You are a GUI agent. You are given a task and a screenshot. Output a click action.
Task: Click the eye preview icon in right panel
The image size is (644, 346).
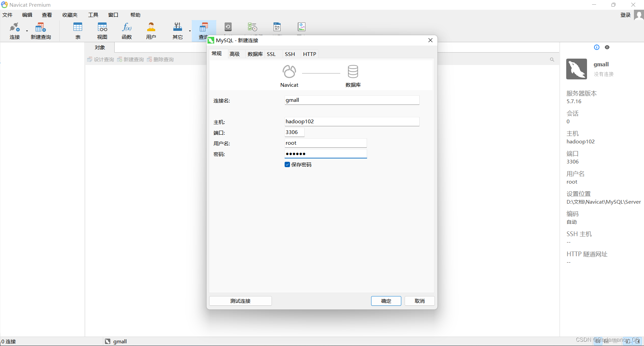607,47
